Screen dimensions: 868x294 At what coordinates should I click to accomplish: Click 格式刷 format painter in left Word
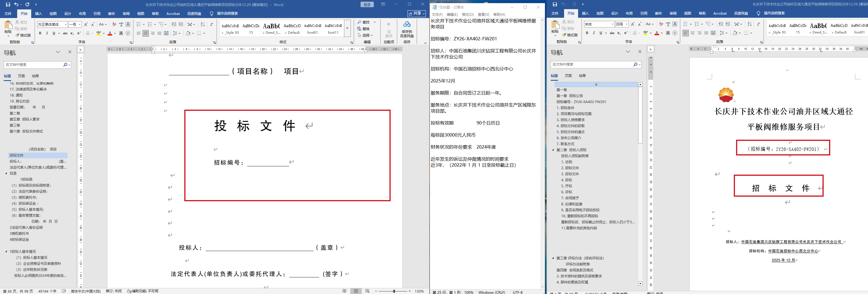23,35
